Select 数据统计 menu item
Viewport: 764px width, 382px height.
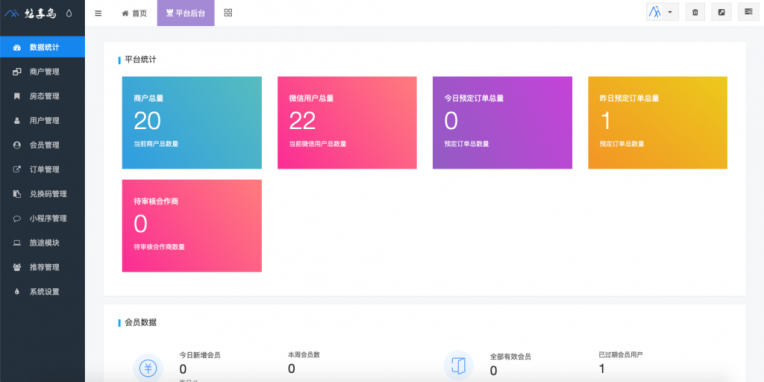(x=42, y=47)
